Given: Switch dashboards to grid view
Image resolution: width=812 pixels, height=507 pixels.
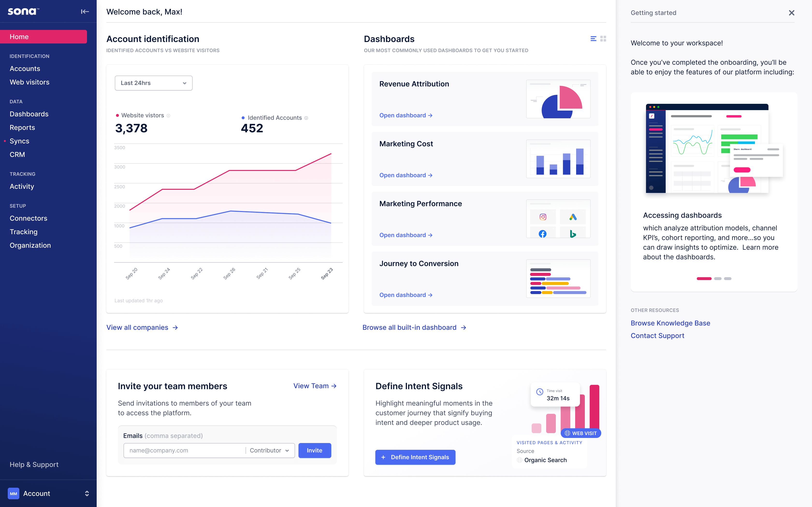Looking at the screenshot, I should pos(603,39).
